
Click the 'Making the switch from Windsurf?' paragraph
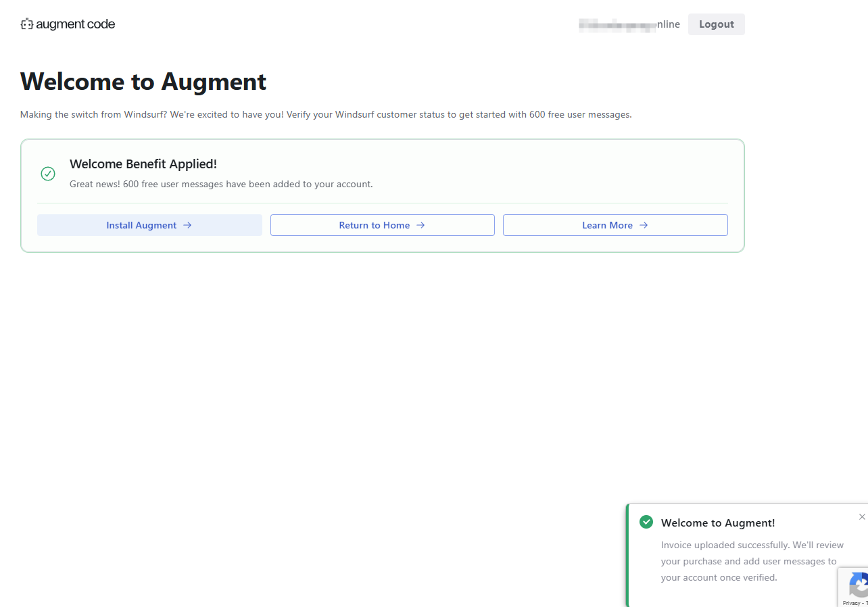326,114
